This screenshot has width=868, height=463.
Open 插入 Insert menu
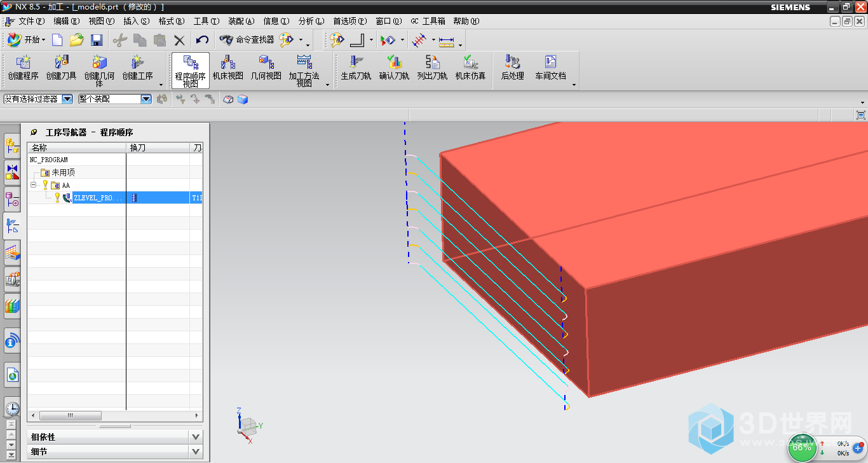(x=136, y=21)
